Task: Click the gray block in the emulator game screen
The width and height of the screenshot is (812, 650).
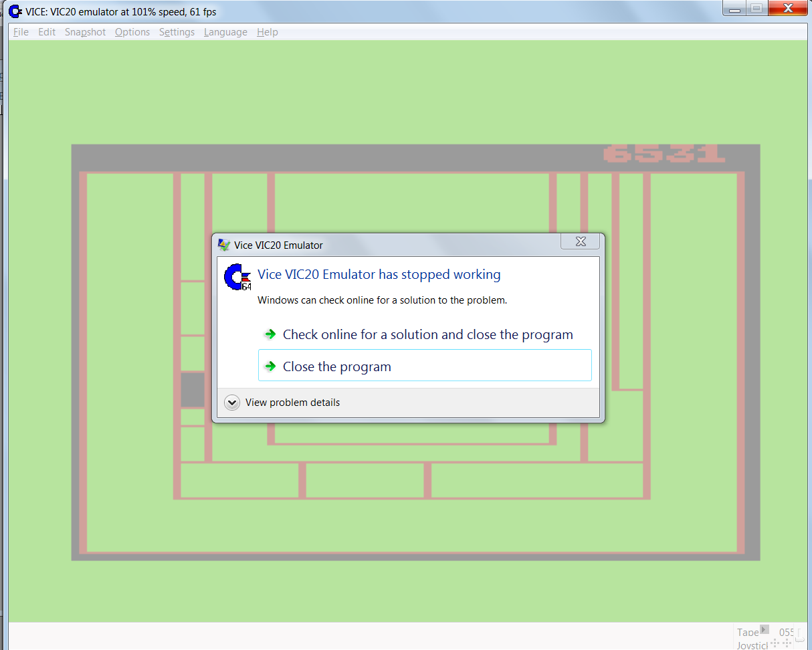Action: pos(193,390)
